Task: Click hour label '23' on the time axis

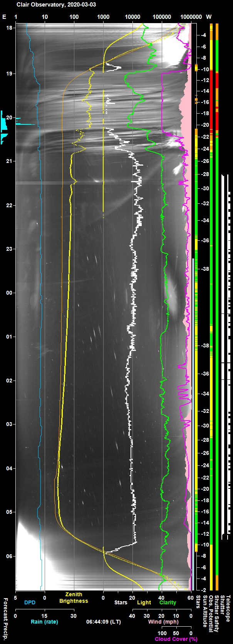Action: click(9, 249)
